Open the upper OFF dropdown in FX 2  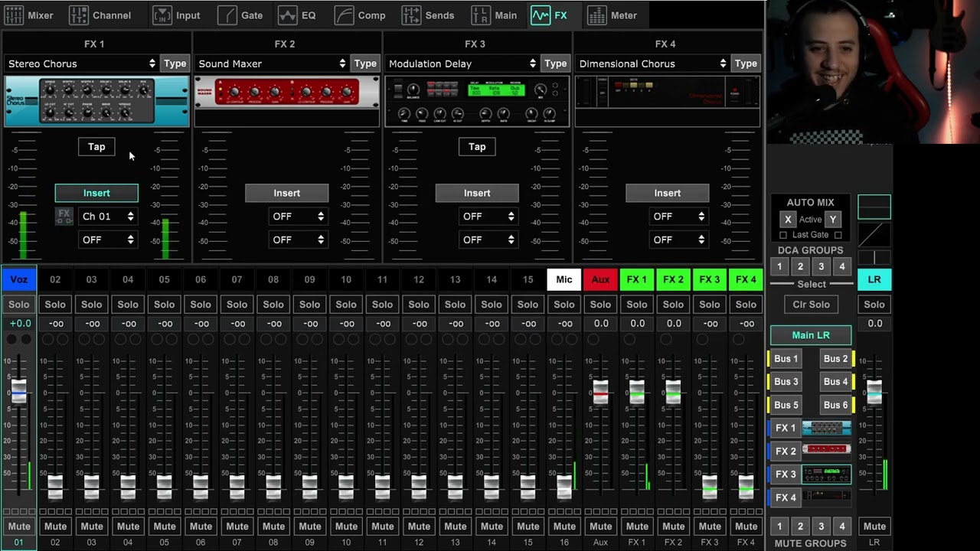pos(298,217)
